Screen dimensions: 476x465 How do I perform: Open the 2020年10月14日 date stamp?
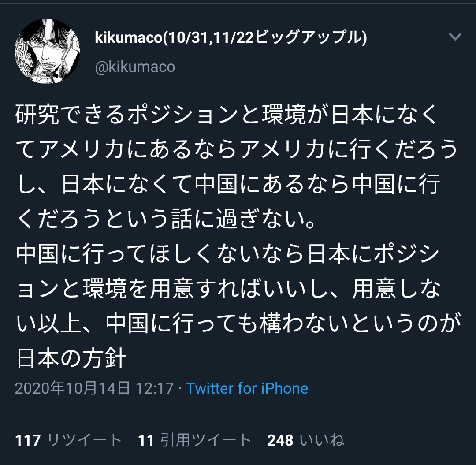point(72,388)
